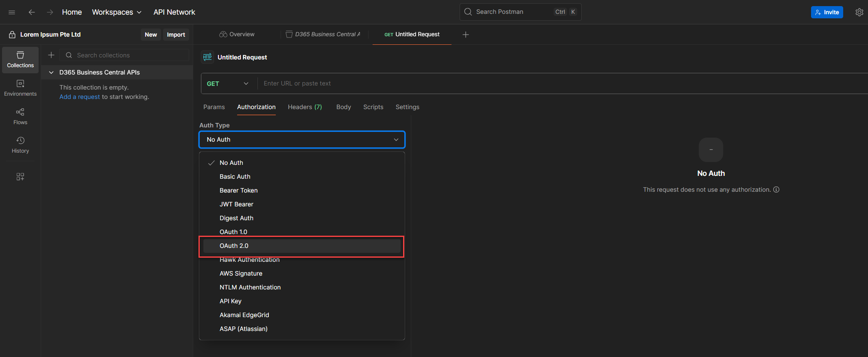Click the Import button
The height and width of the screenshot is (357, 868).
(x=176, y=35)
